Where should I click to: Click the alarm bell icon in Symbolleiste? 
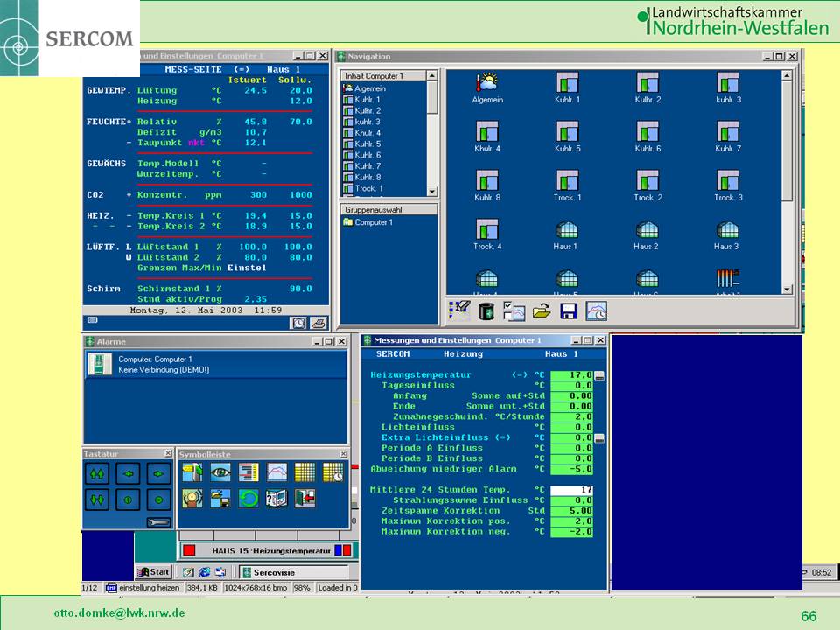pyautogui.click(x=192, y=499)
